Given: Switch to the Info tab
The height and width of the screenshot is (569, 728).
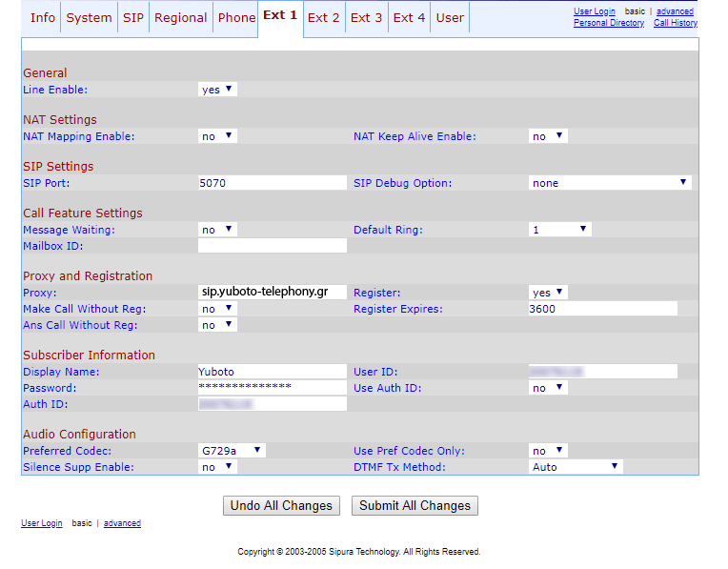Looking at the screenshot, I should tap(42, 18).
